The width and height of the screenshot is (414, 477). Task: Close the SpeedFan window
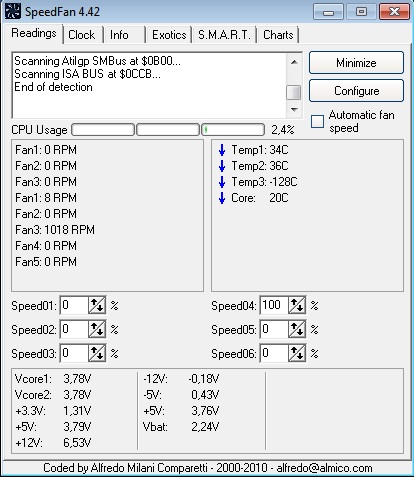pyautogui.click(x=394, y=12)
